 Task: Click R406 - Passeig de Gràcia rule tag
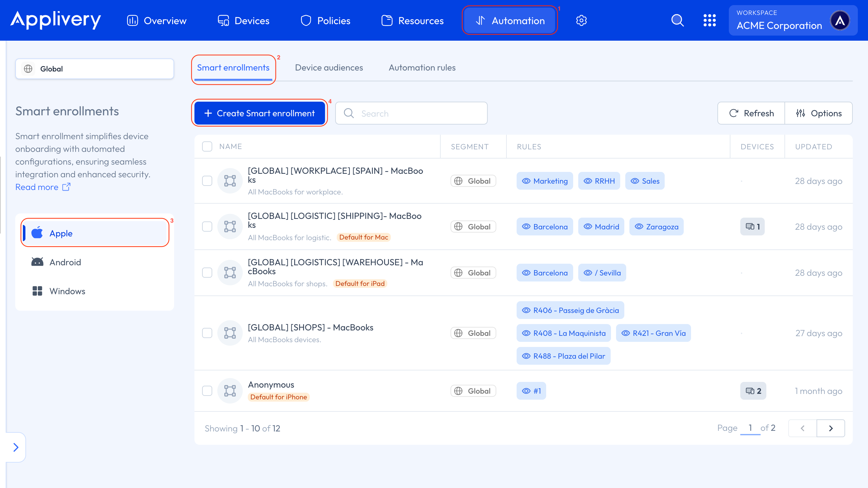tap(570, 310)
